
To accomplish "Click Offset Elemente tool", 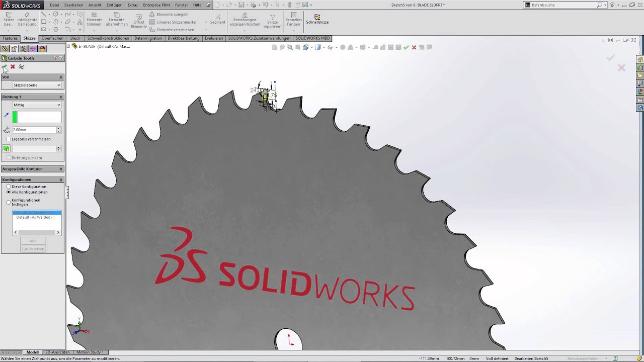I will point(139,21).
